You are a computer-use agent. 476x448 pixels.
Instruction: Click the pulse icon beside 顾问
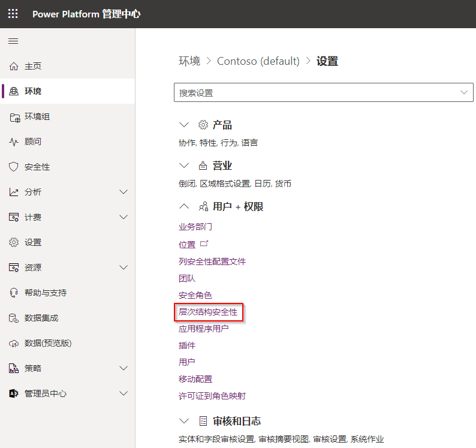pos(14,142)
